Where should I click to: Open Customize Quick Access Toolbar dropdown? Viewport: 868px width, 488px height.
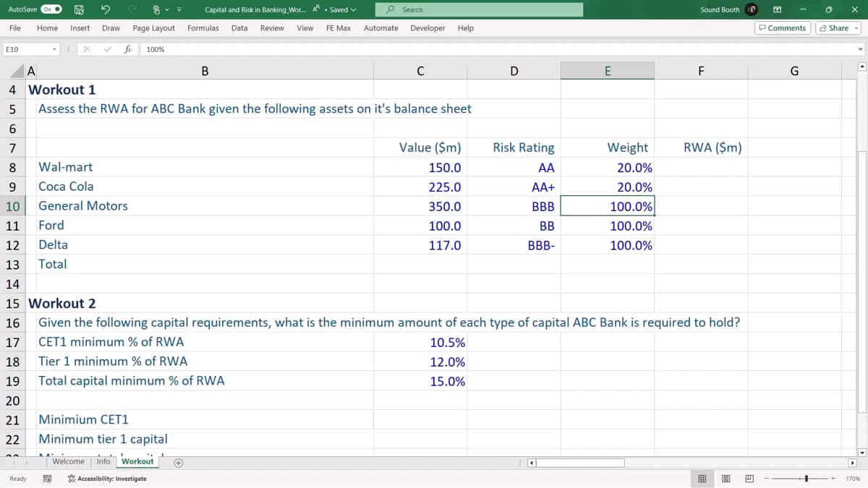point(179,9)
